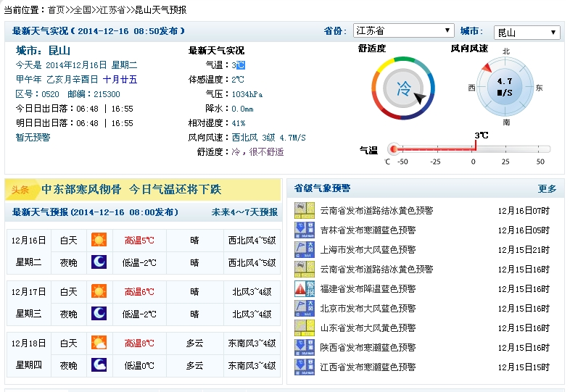570x392 pixels.
Task: Open headline 中东部寒风彻骨 今日气温还将下跌
Action: click(x=131, y=189)
